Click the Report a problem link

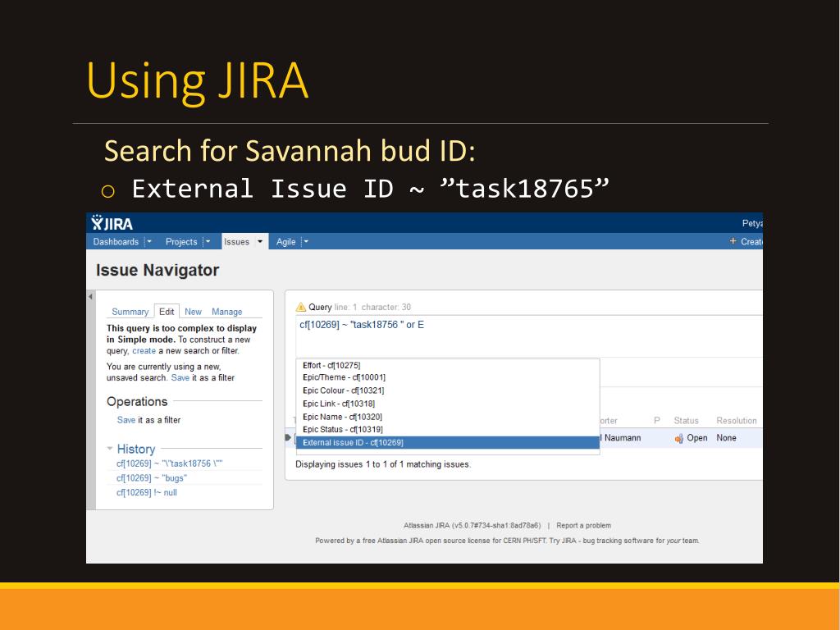click(583, 526)
